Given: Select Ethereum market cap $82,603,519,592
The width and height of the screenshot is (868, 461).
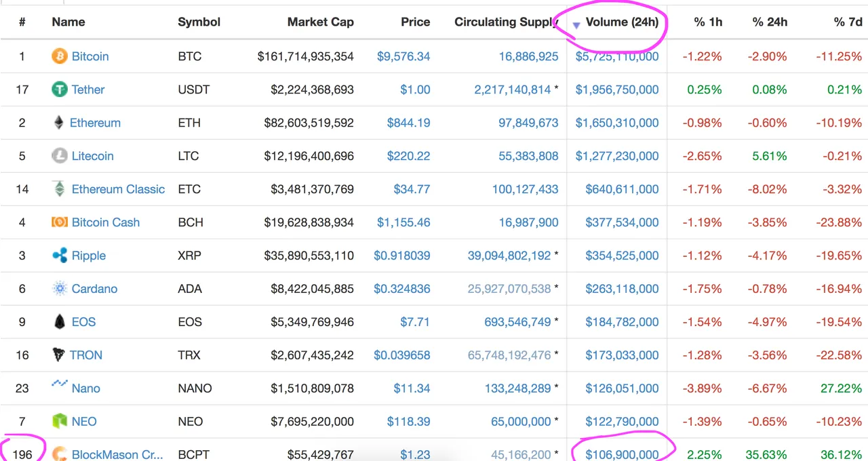Looking at the screenshot, I should pyautogui.click(x=309, y=123).
